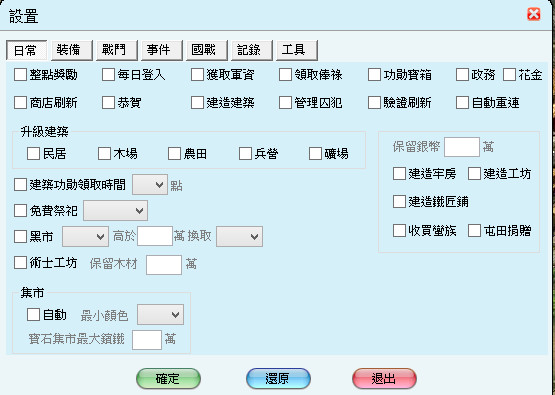Focus the 保留銀幣 input field

462,147
